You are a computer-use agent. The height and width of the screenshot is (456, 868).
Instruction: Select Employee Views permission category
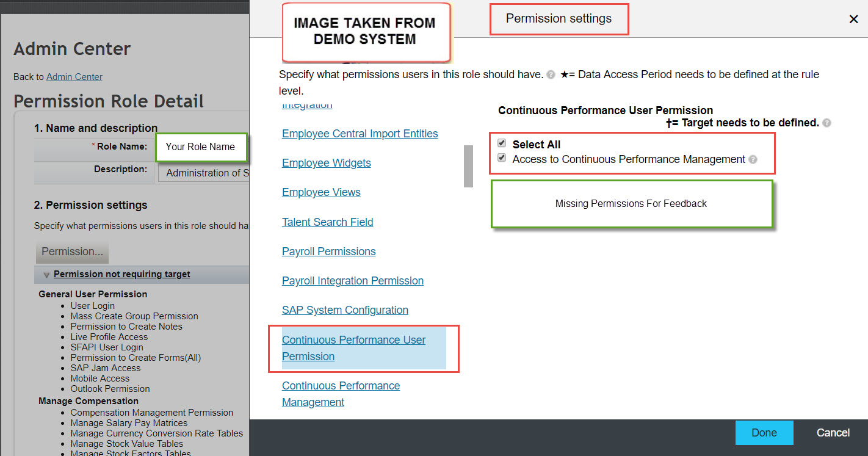pos(321,192)
